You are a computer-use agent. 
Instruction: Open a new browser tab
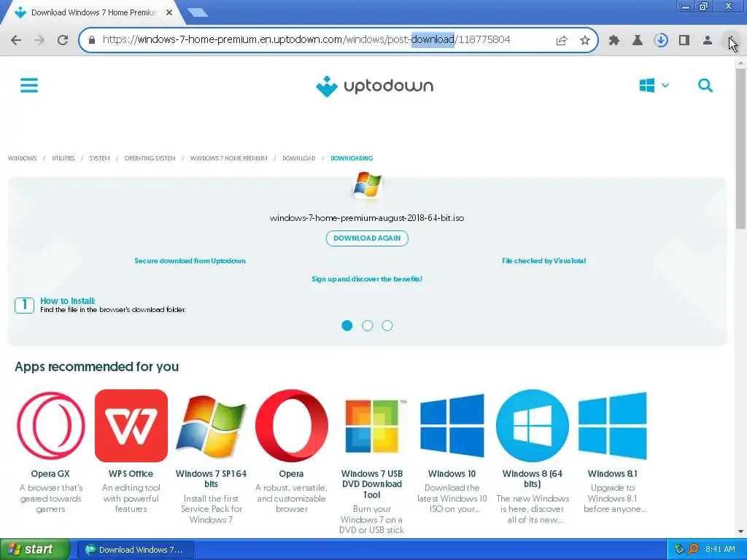198,13
